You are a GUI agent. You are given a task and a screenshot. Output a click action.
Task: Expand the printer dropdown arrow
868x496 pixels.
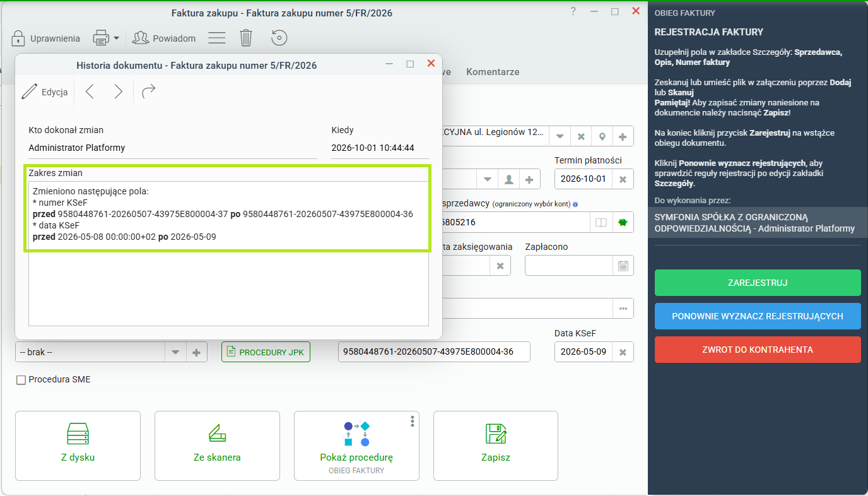click(x=116, y=38)
